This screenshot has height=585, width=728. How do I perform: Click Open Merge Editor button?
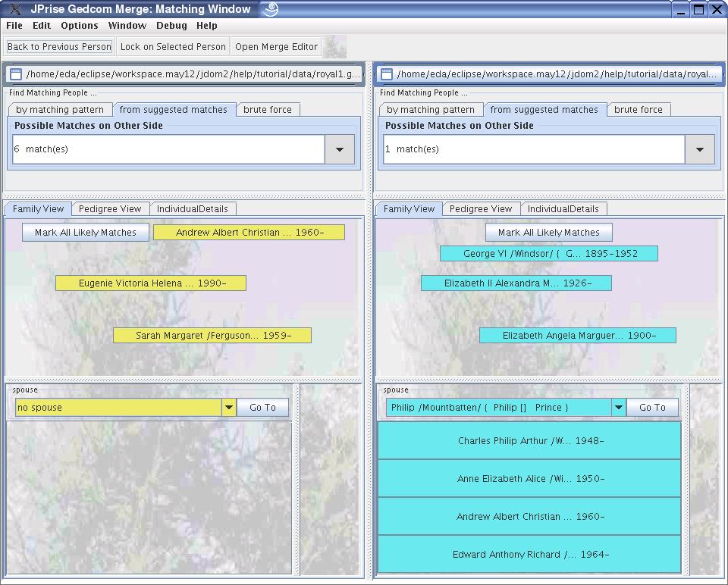[276, 46]
